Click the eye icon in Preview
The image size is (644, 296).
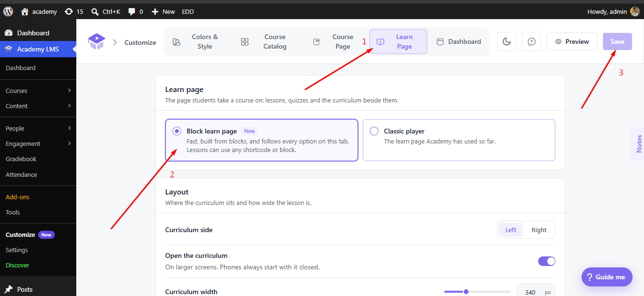click(x=558, y=41)
